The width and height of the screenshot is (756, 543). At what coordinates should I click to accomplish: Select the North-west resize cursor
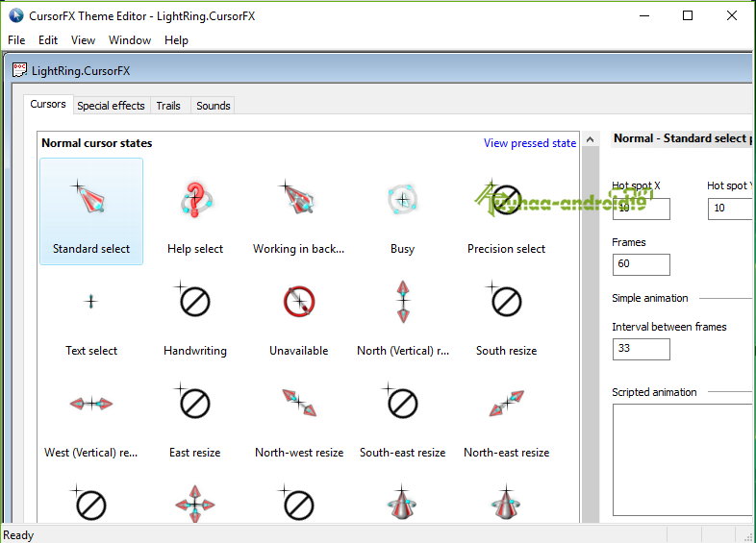click(x=298, y=418)
